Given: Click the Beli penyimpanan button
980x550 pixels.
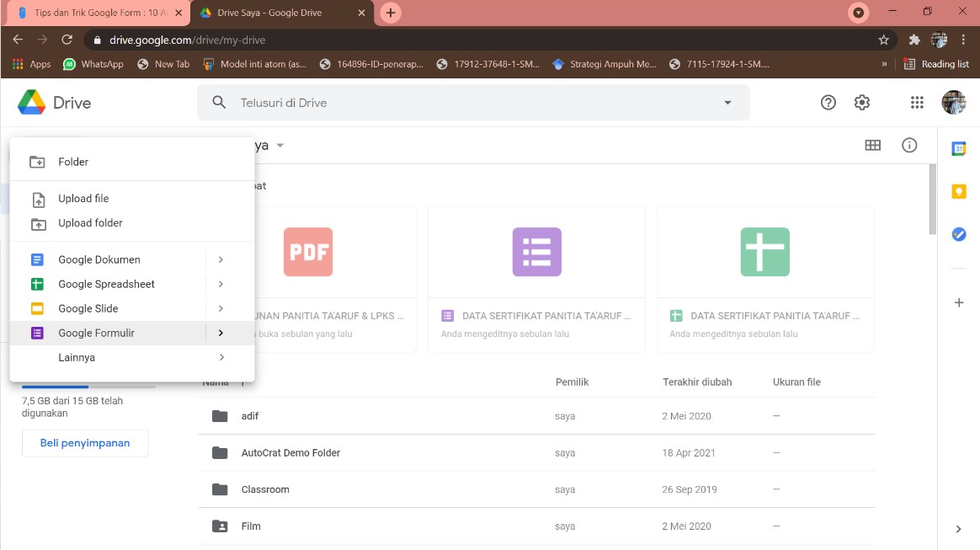Looking at the screenshot, I should (85, 442).
